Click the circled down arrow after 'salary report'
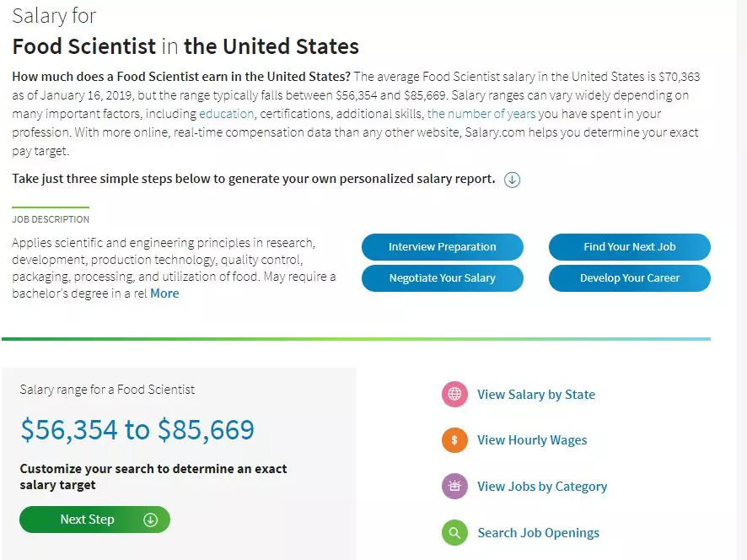The height and width of the screenshot is (560, 747). click(512, 180)
